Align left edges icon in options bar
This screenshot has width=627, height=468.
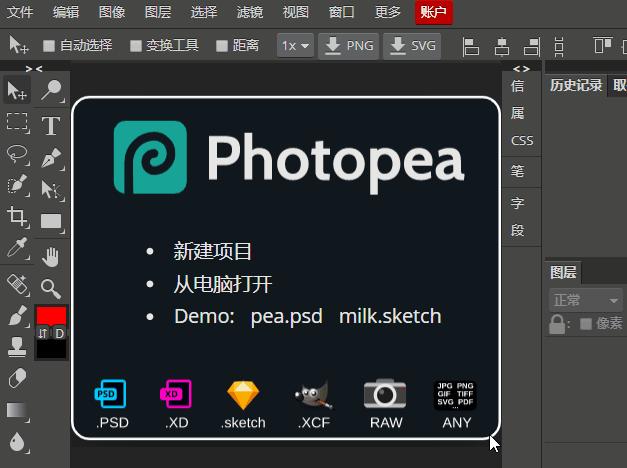471,46
